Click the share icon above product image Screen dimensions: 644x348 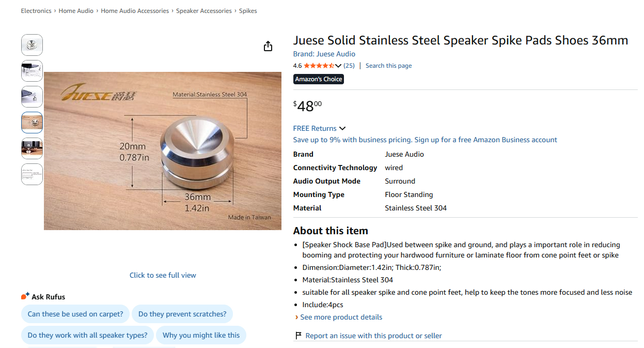(x=268, y=47)
